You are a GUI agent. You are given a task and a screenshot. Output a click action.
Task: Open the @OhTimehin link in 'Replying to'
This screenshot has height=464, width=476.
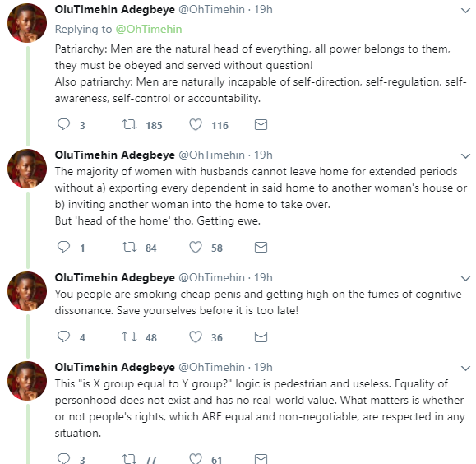149,29
